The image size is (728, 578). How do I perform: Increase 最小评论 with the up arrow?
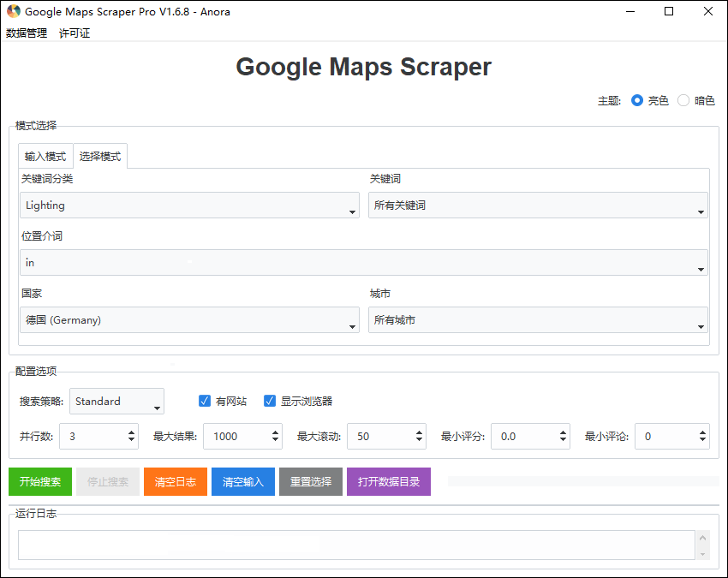pyautogui.click(x=702, y=432)
